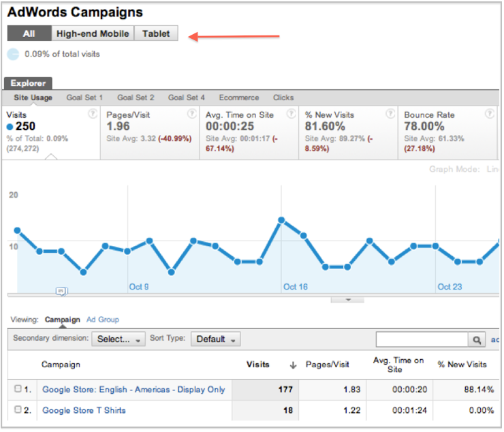Screen dimensions: 504x432
Task: Click the Oct 16 peak data point
Action: pyautogui.click(x=281, y=220)
